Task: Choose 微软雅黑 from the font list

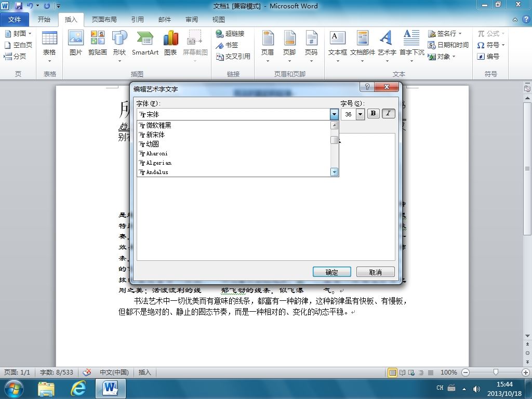Action: pyautogui.click(x=233, y=125)
